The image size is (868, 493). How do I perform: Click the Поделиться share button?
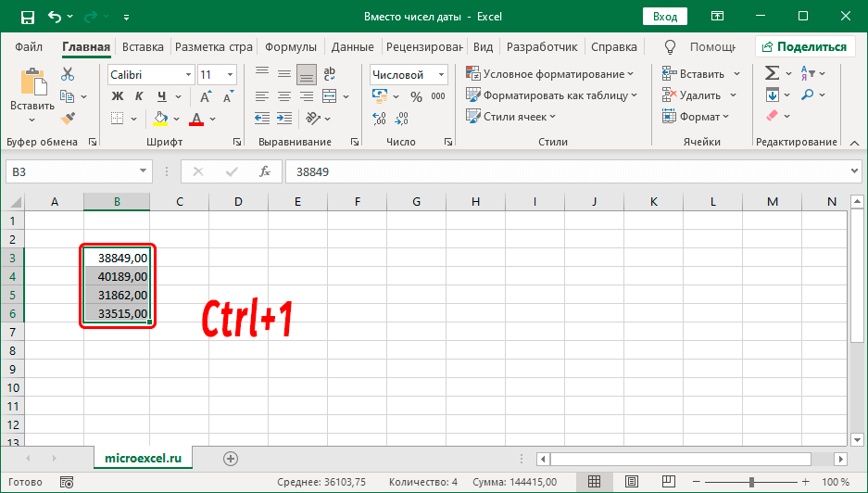[804, 46]
